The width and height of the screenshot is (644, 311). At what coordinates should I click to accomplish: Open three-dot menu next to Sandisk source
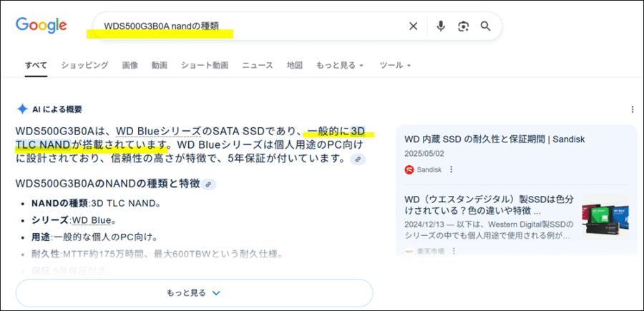(451, 169)
